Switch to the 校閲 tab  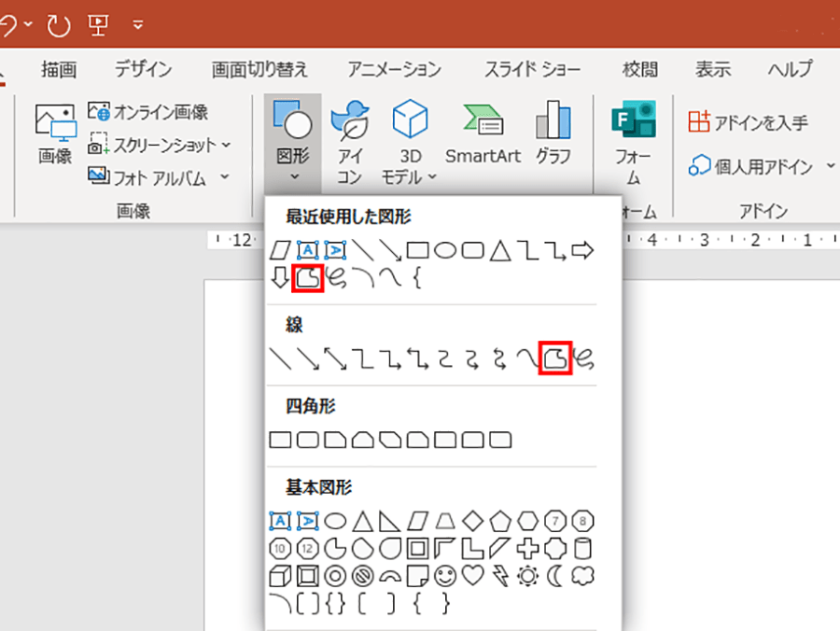coord(640,70)
